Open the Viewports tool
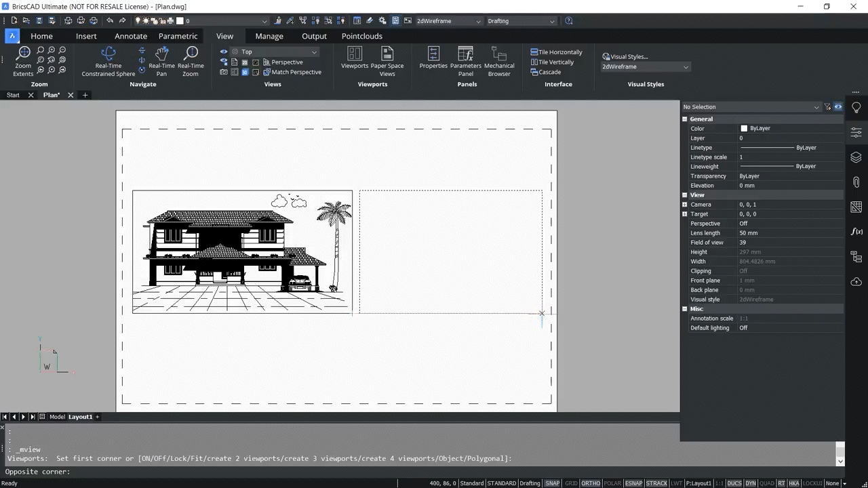Image resolution: width=868 pixels, height=488 pixels. click(x=354, y=61)
